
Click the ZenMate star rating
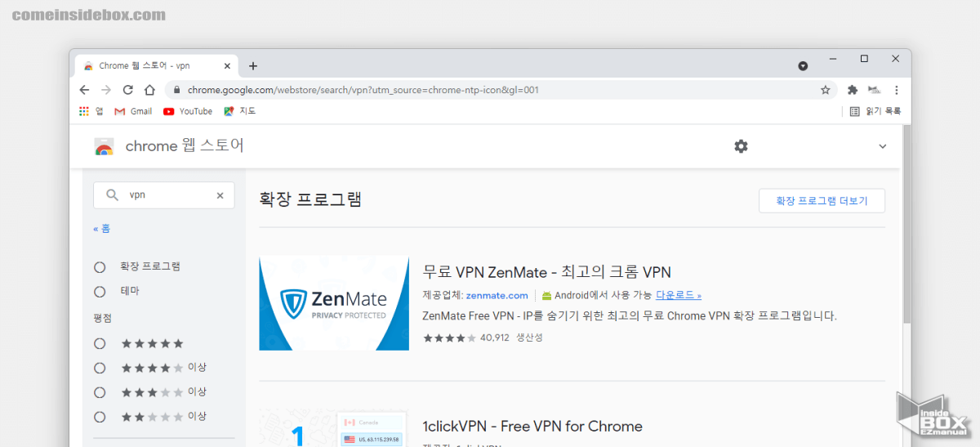449,337
